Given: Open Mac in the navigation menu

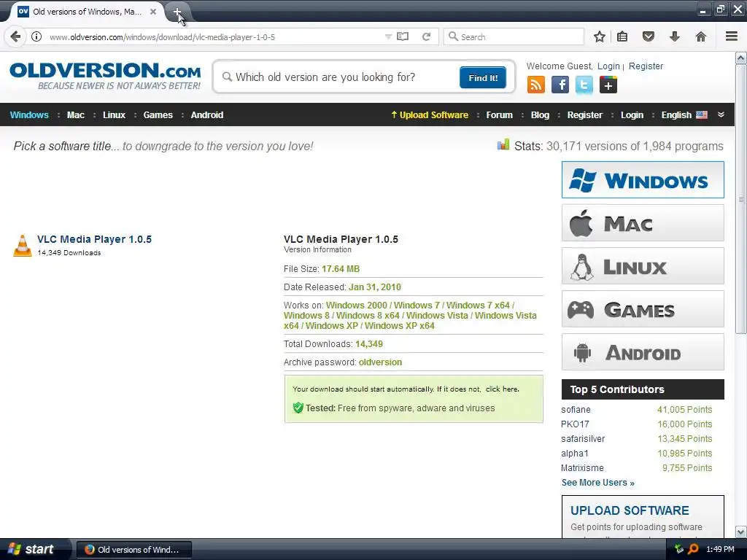Looking at the screenshot, I should click(x=75, y=114).
